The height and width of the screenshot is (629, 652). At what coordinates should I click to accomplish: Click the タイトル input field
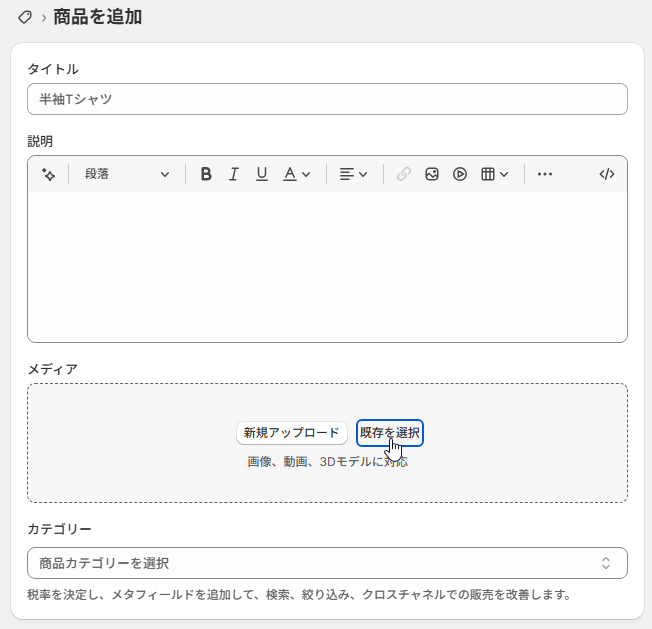point(327,99)
